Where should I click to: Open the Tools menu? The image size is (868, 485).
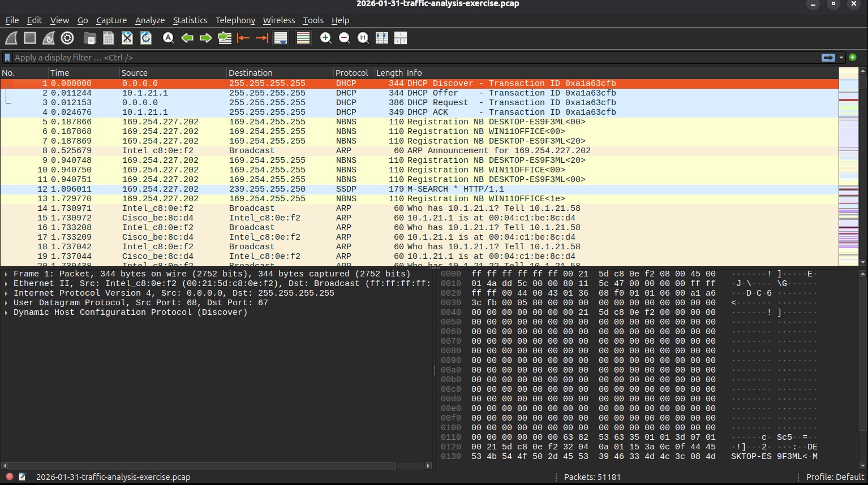coord(313,20)
